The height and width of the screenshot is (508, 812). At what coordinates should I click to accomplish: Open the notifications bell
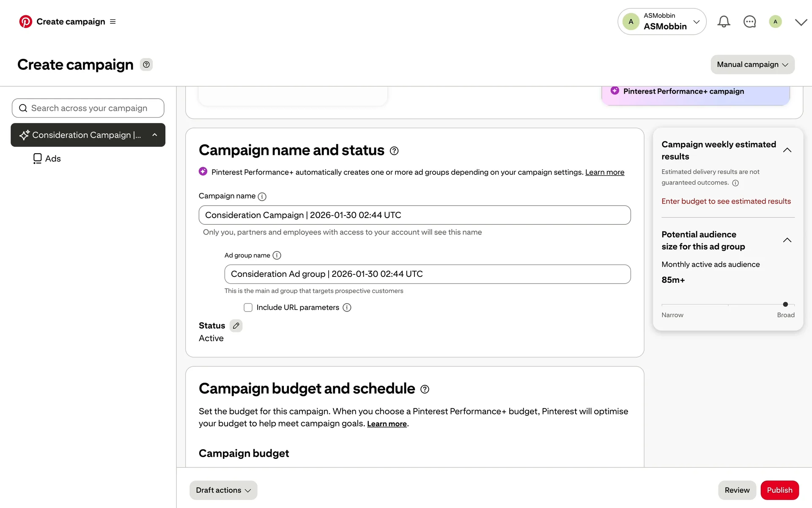point(724,22)
